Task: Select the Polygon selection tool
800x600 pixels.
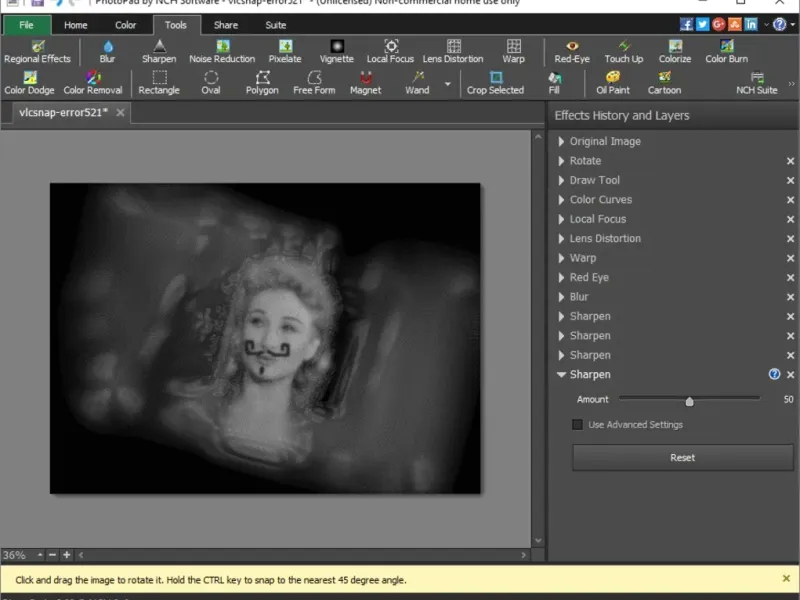Action: coord(262,82)
